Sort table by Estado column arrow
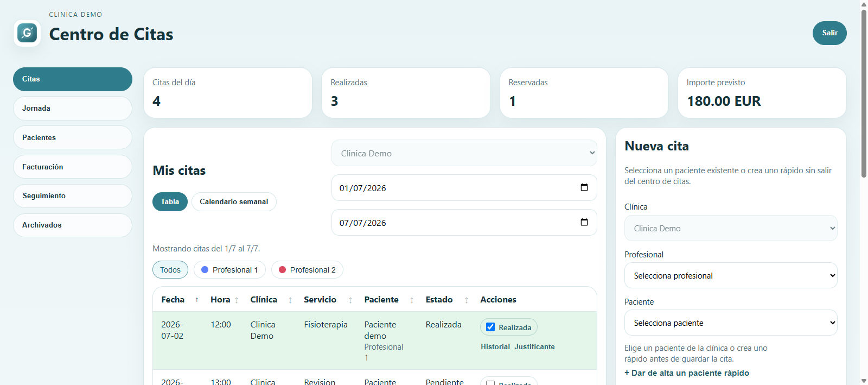 [x=467, y=300]
